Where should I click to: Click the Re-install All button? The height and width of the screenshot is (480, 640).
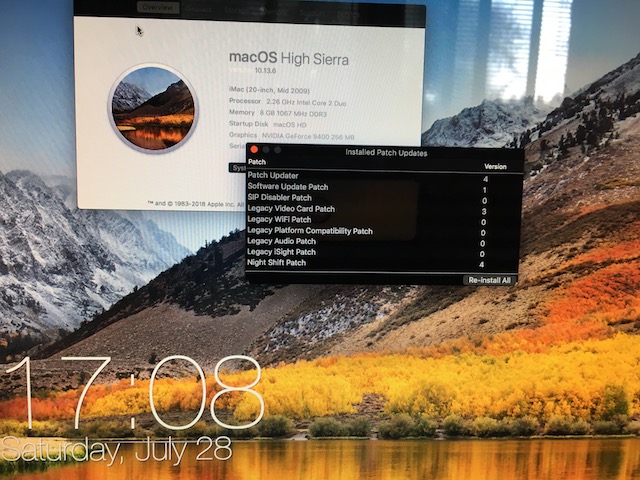489,280
